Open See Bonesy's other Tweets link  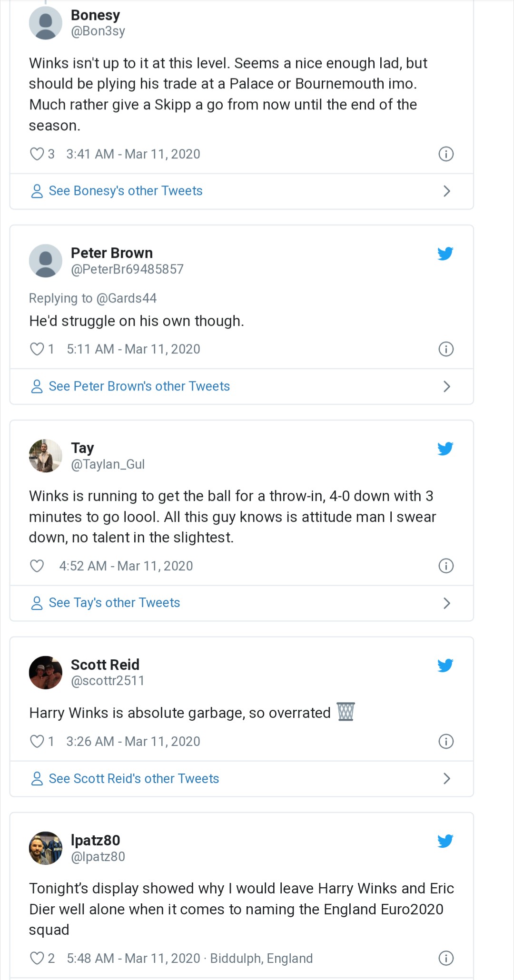click(126, 191)
